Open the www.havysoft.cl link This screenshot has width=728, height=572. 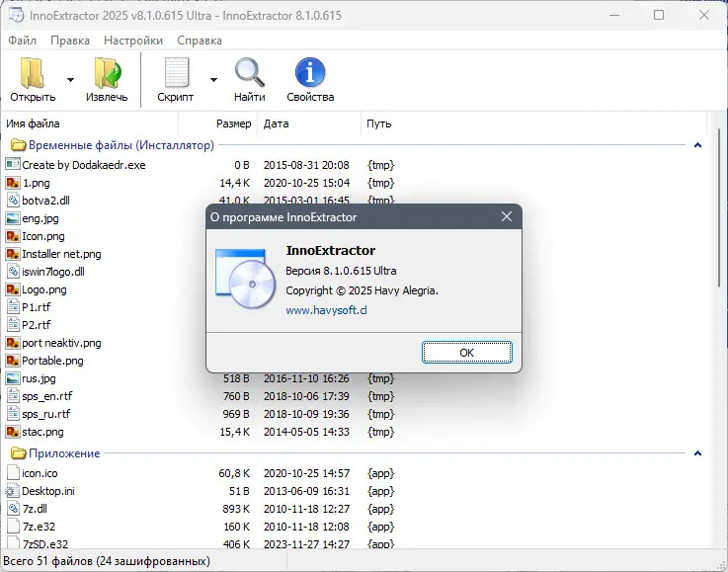[x=326, y=310]
